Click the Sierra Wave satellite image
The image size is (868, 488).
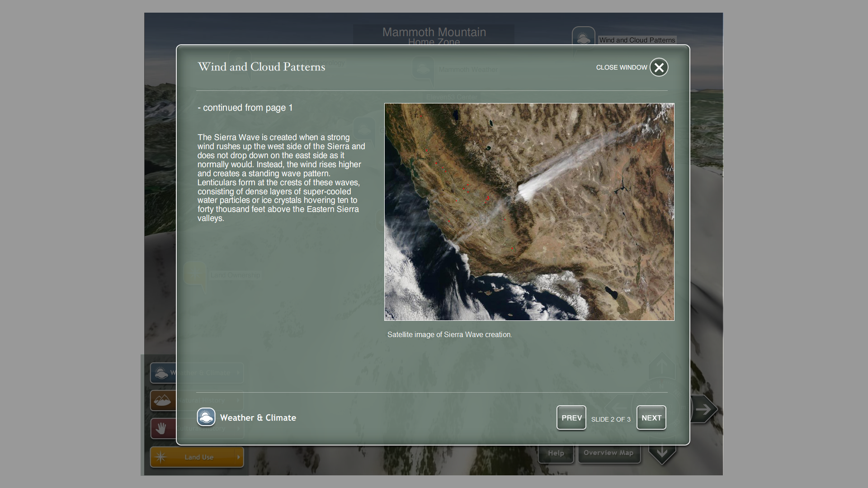529,212
